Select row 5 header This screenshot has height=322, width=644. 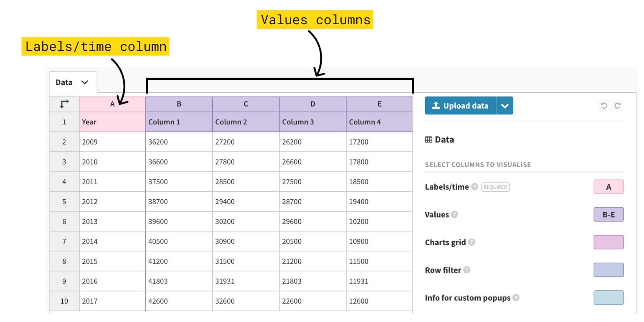pos(64,201)
